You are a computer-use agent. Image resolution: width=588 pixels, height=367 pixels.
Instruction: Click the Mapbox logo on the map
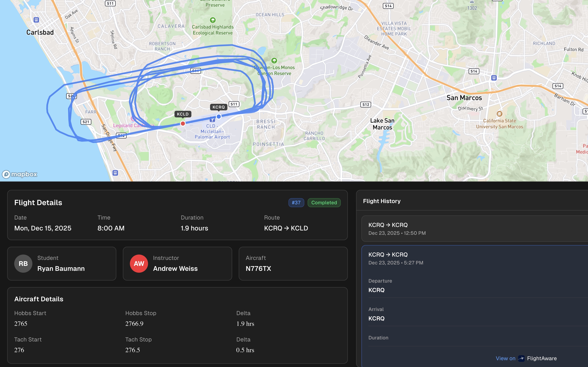point(20,174)
